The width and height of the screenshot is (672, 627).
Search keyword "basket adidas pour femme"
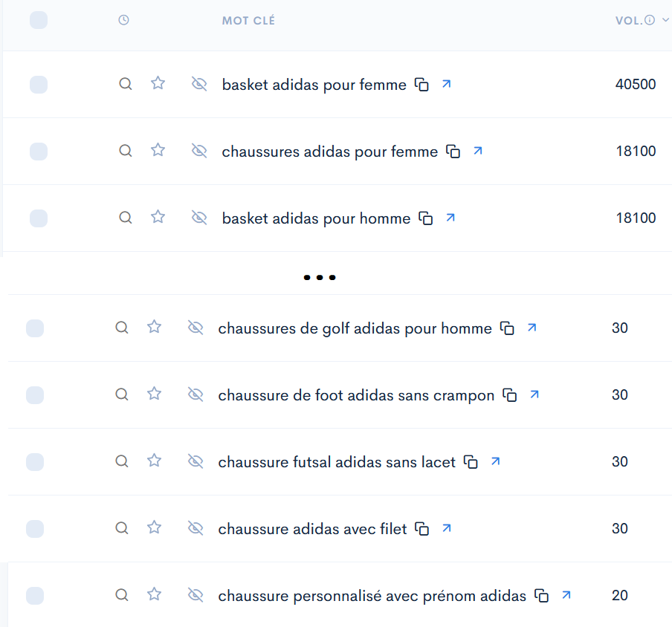click(x=125, y=84)
